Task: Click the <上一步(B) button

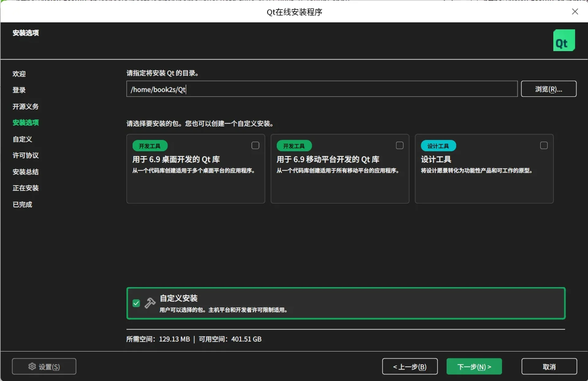Action: (410, 366)
